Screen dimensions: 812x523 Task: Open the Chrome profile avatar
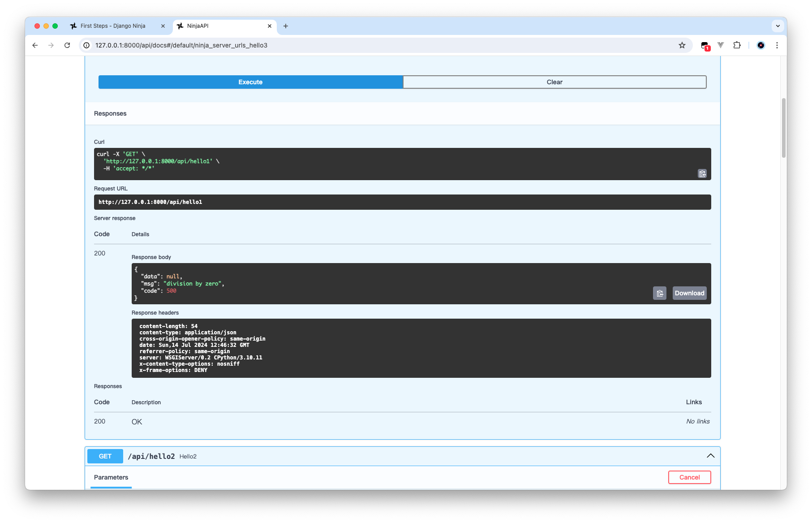[x=761, y=45]
